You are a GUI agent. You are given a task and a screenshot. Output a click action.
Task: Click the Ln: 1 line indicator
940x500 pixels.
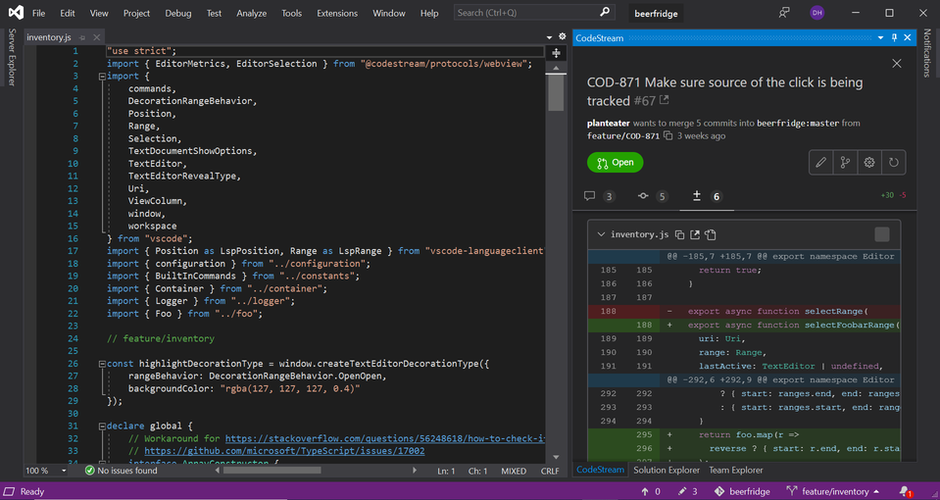[x=446, y=471]
